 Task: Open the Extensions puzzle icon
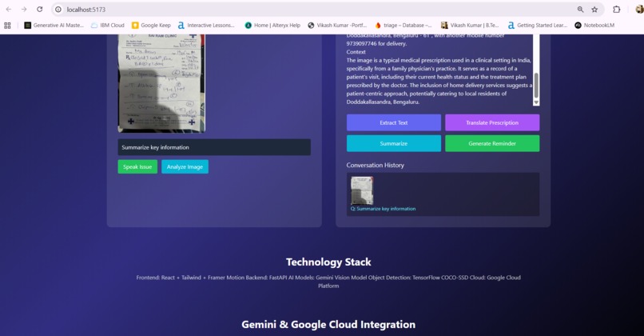point(617,9)
